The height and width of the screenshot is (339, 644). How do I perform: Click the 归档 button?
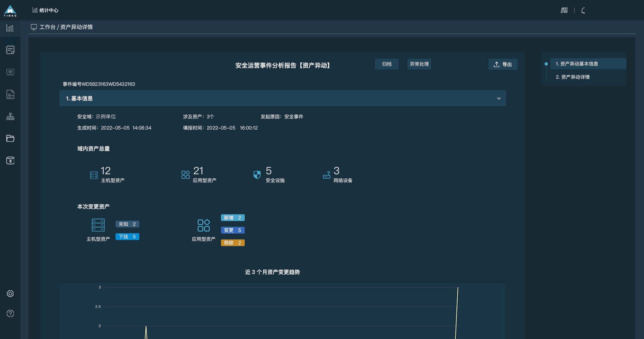pyautogui.click(x=387, y=64)
